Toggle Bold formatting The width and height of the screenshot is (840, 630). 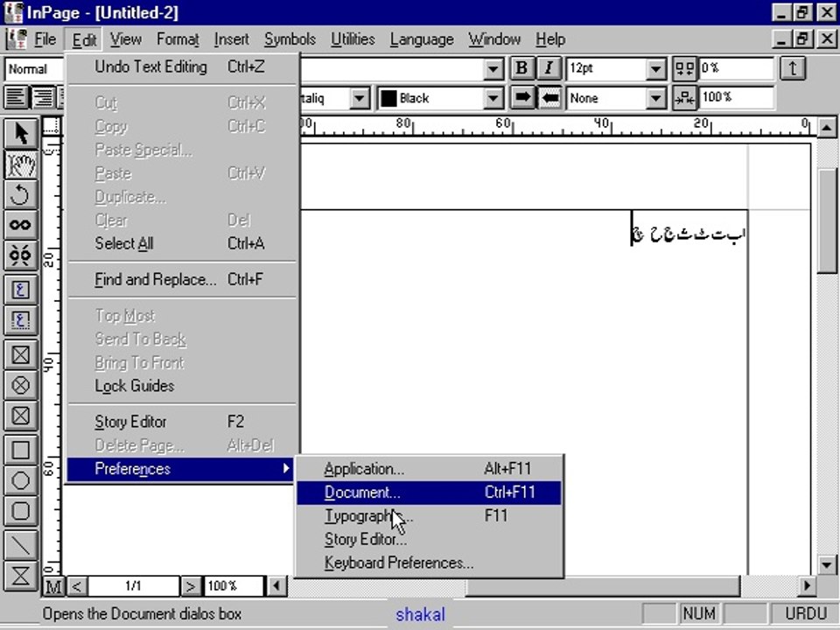tap(521, 68)
